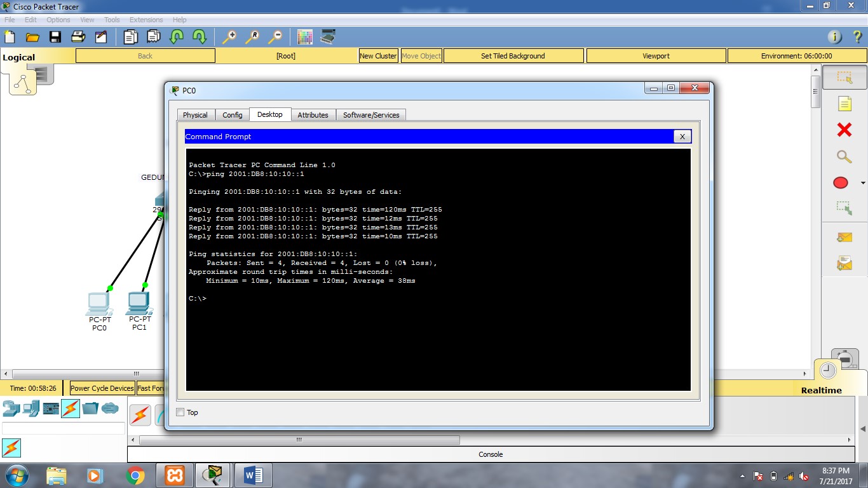
Task: Switch to Realtime mode tab
Action: [x=821, y=391]
